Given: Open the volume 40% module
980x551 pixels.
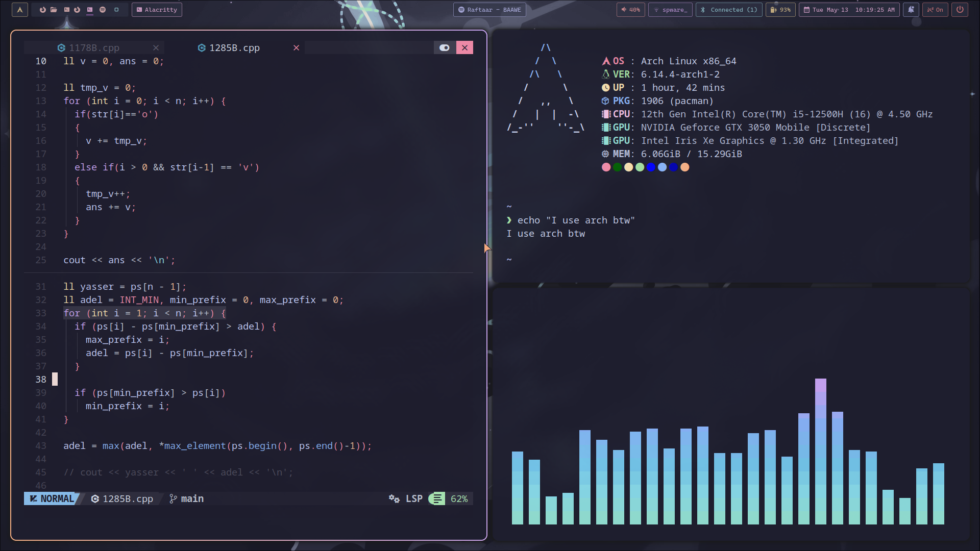Looking at the screenshot, I should [x=631, y=10].
